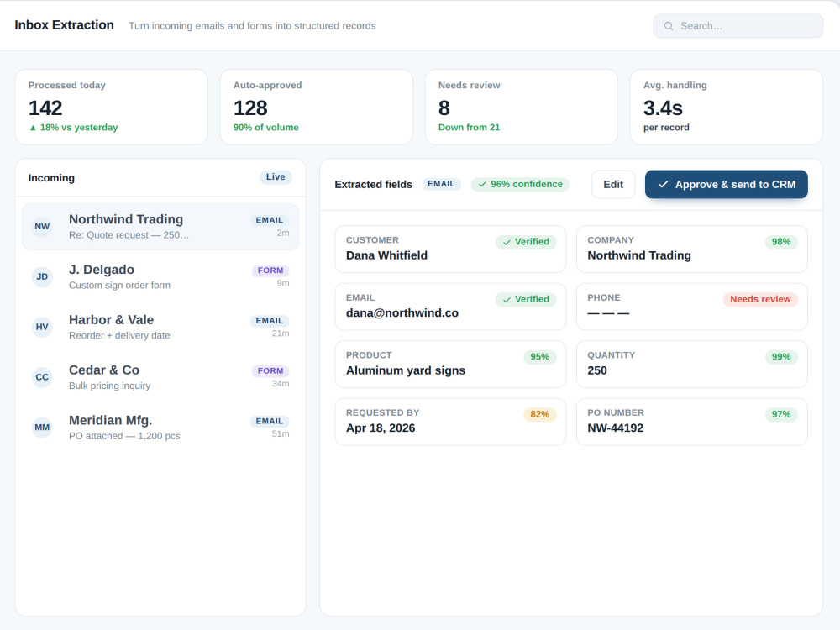This screenshot has height=630, width=840.
Task: Click the Needs review badge on Phone
Action: 760,300
